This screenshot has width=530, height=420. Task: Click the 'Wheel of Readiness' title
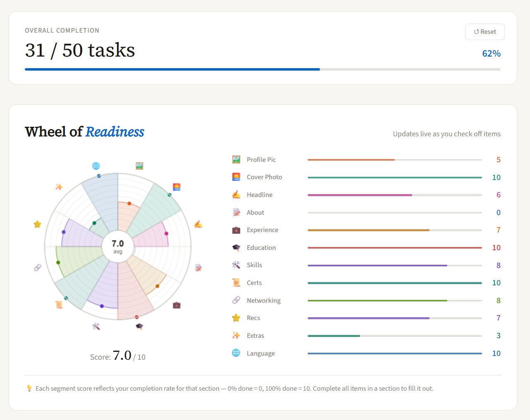[x=84, y=132]
